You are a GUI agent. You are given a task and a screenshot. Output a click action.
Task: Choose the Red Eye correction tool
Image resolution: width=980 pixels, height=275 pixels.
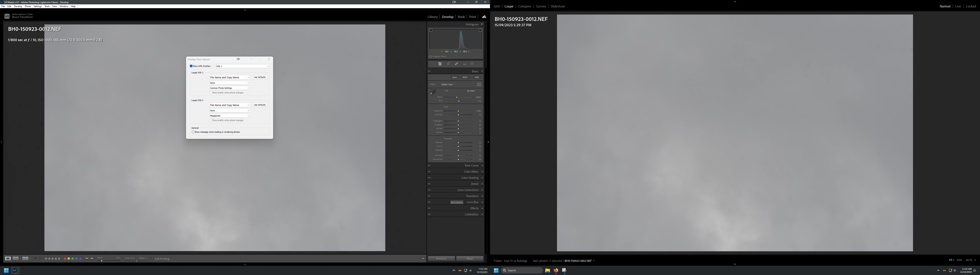pyautogui.click(x=464, y=64)
